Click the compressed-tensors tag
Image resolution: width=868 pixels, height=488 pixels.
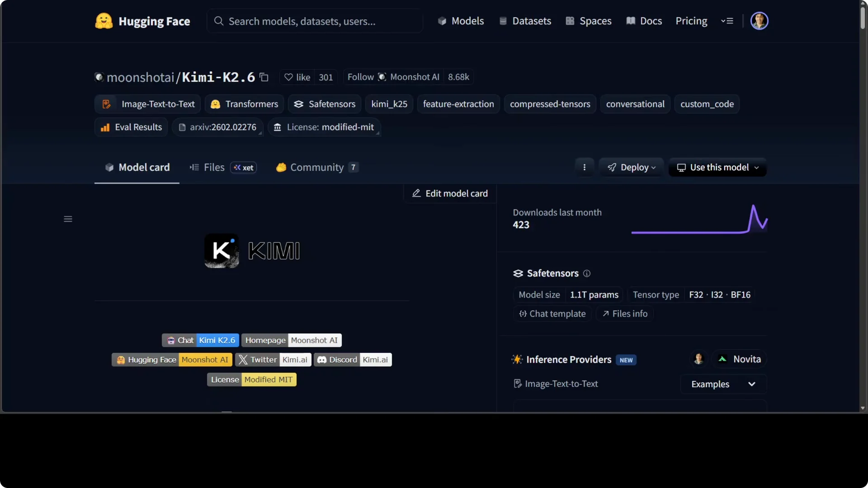point(550,104)
